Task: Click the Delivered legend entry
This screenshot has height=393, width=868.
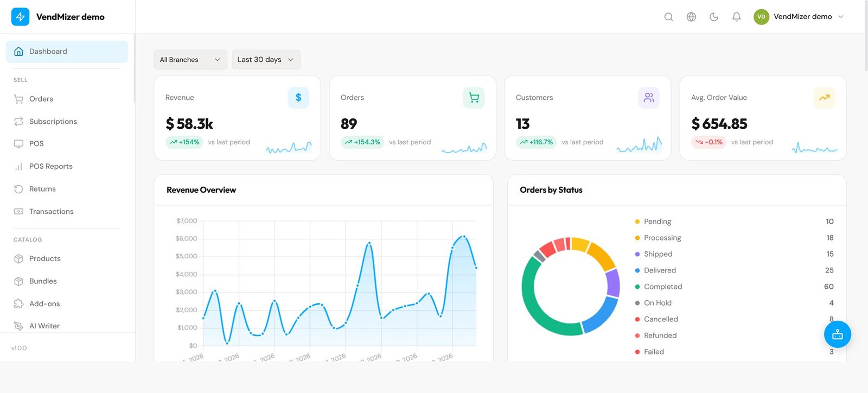Action: click(734, 270)
